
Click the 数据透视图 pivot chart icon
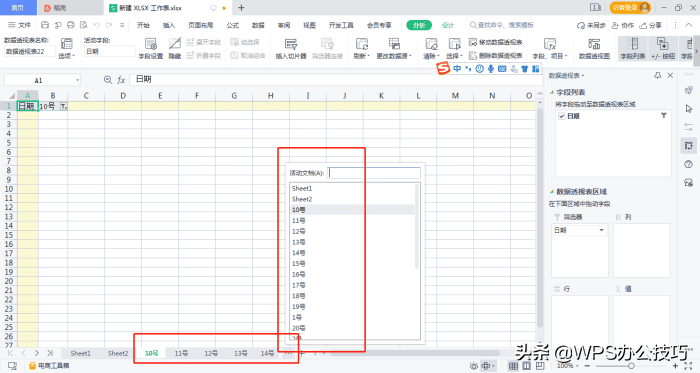point(594,48)
